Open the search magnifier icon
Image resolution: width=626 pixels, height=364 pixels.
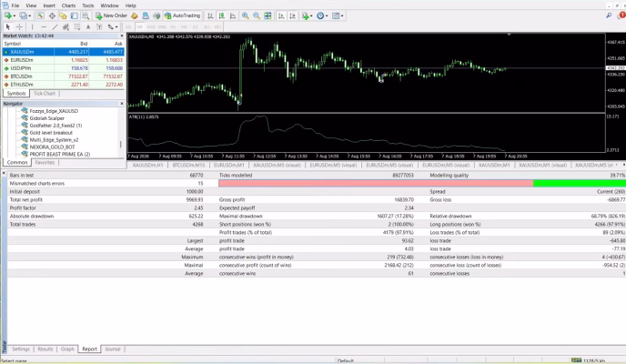[609, 15]
